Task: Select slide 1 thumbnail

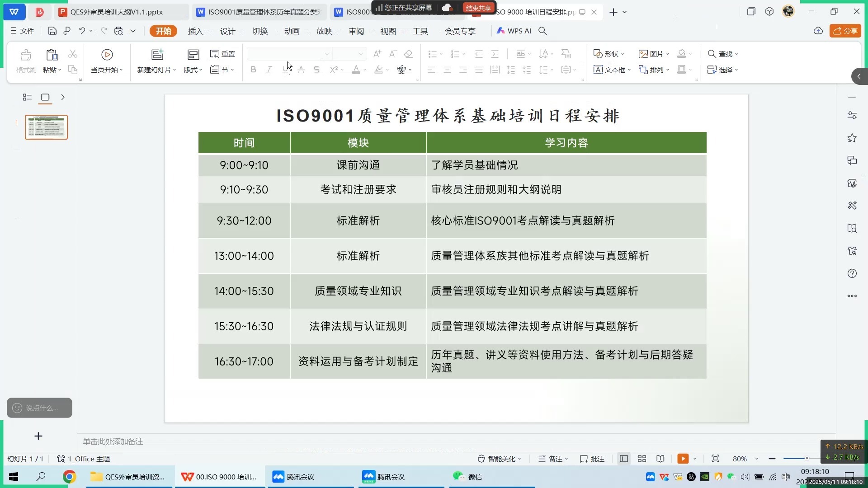Action: (x=46, y=127)
